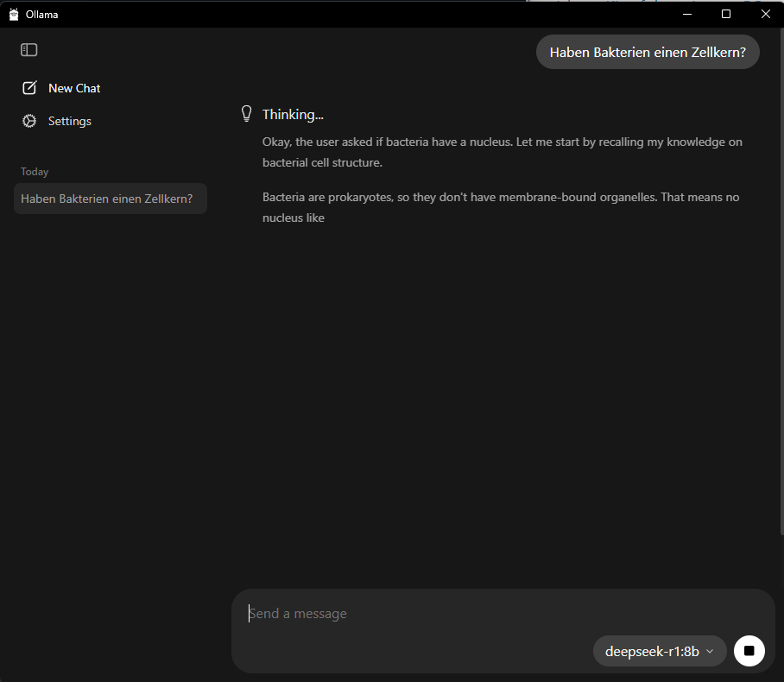Open the Settings menu label
Viewport: 784px width, 682px height.
point(69,121)
